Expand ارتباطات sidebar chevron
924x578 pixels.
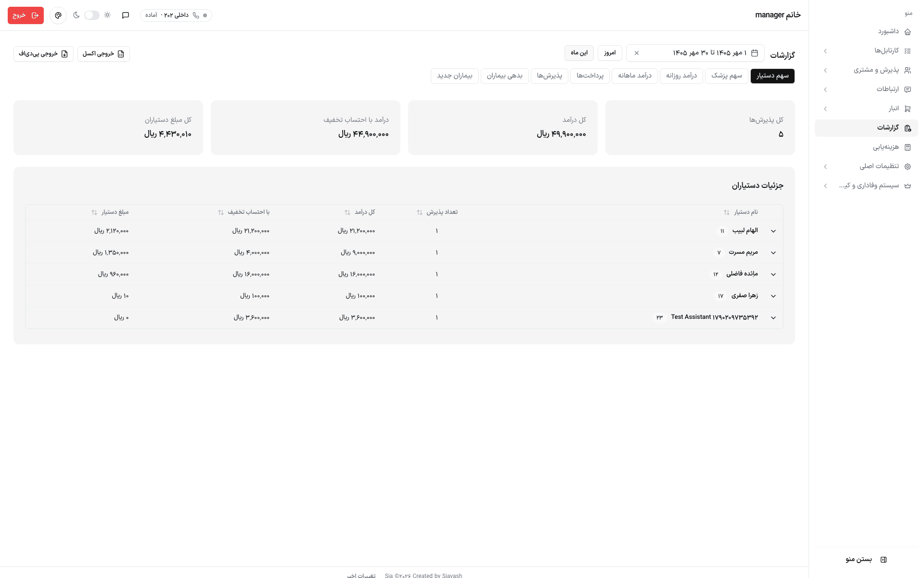pos(825,90)
